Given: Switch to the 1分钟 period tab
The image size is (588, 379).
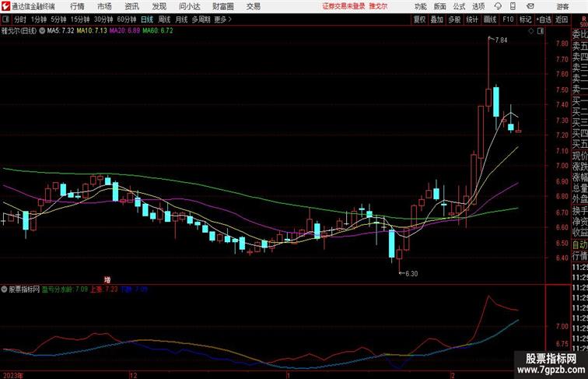Looking at the screenshot, I should click(x=39, y=19).
